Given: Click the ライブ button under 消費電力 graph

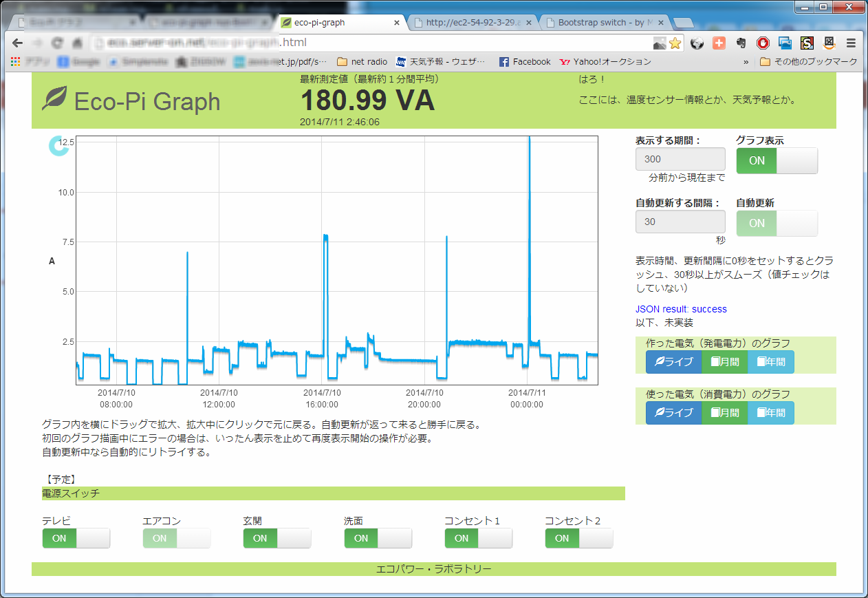Looking at the screenshot, I should click(x=673, y=413).
